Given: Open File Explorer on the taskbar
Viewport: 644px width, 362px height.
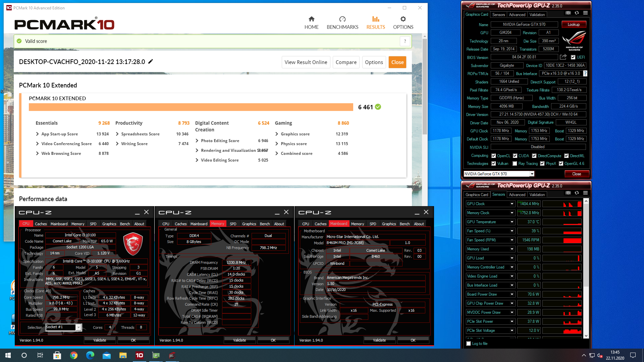Looking at the screenshot, I should 123,355.
